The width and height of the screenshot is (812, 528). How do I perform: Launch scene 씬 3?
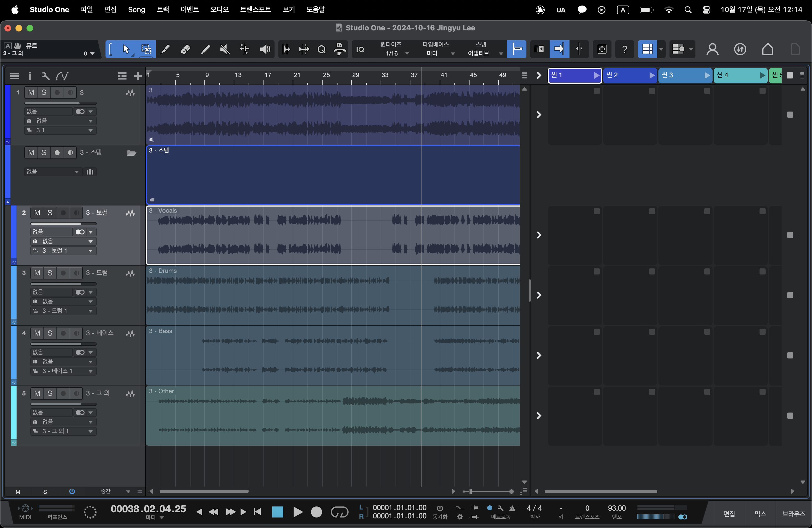(x=707, y=75)
